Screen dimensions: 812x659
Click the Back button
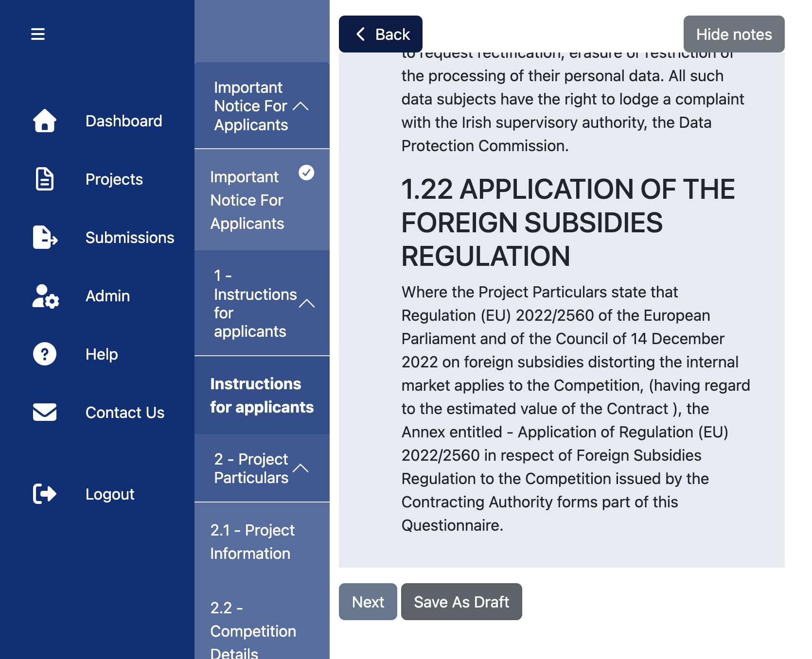[x=381, y=34]
